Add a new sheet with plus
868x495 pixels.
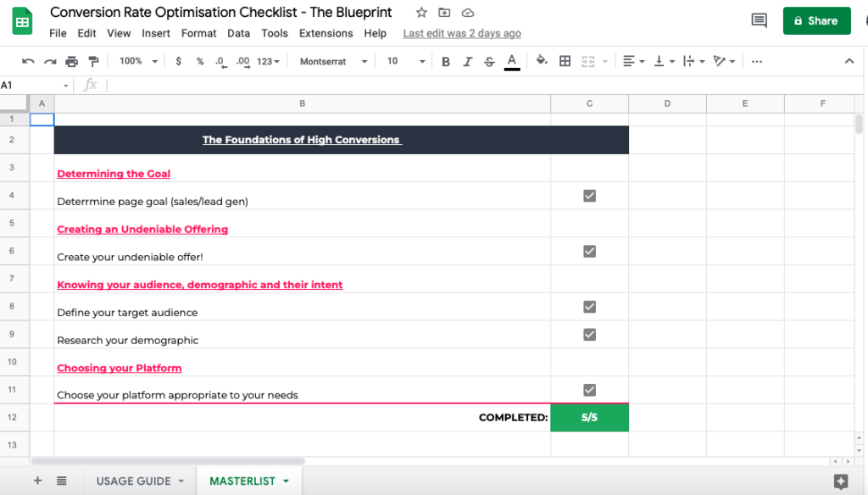pyautogui.click(x=37, y=481)
